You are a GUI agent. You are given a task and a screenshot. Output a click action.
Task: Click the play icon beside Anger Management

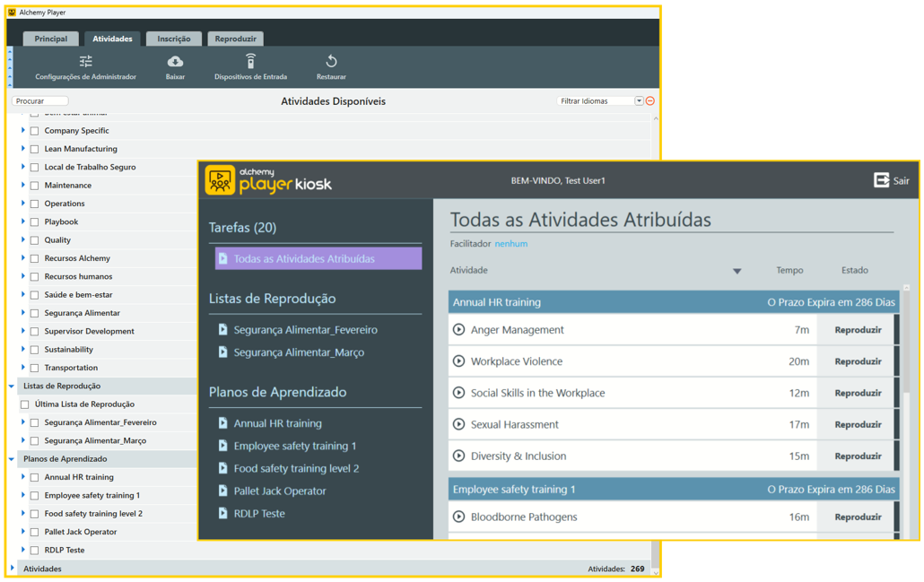pos(459,330)
